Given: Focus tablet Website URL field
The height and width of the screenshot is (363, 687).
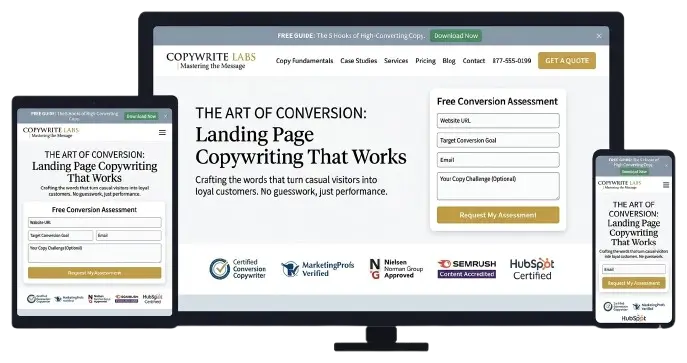Looking at the screenshot, I should [x=94, y=222].
